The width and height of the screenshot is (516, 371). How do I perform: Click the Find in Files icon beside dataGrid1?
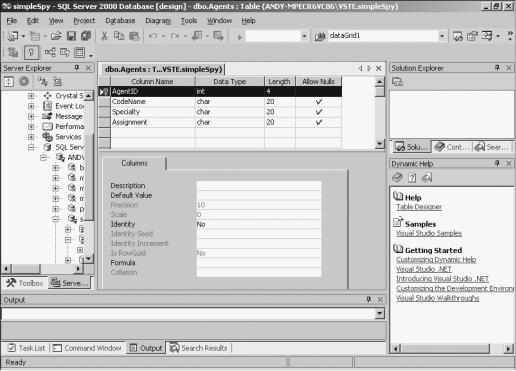[320, 36]
